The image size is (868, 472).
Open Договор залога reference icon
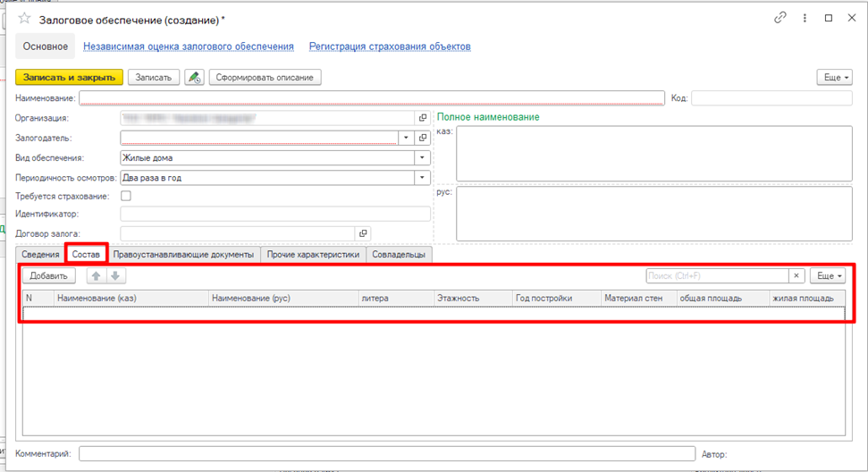[x=363, y=233]
